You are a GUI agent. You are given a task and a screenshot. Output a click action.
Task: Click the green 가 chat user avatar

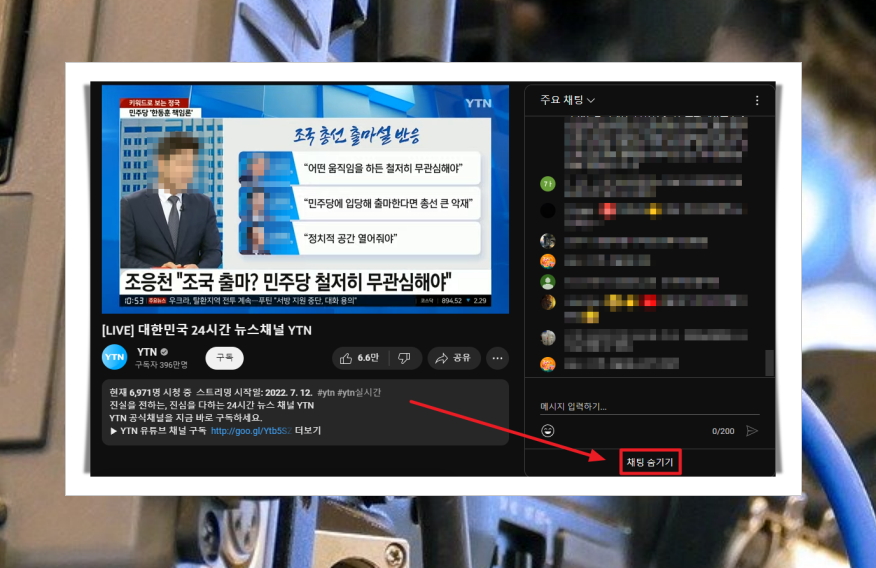click(x=548, y=184)
